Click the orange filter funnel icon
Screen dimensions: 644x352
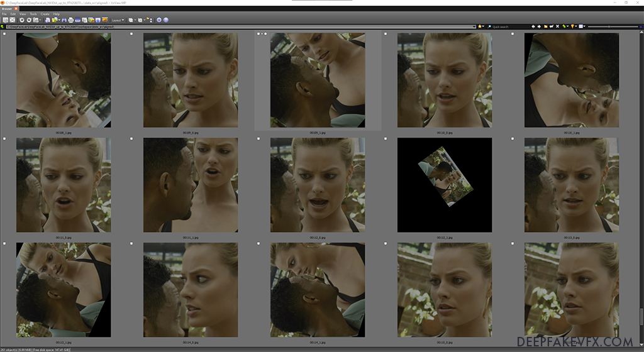[572, 26]
